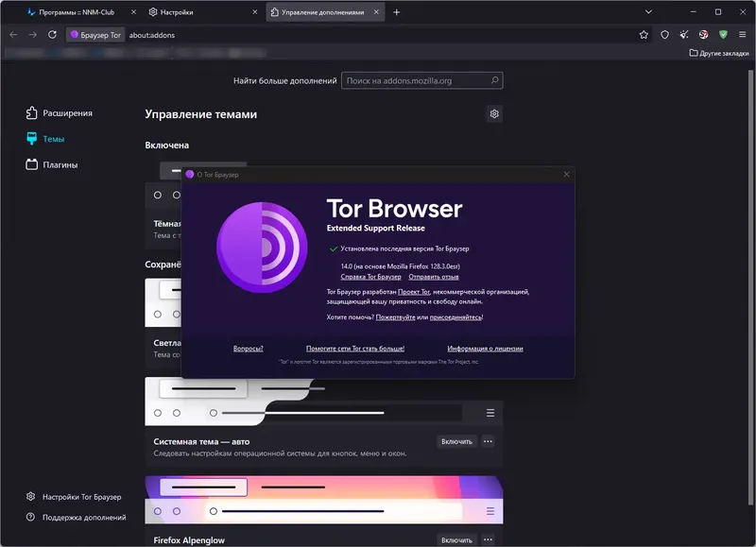Viewport: 756px width, 547px height.
Task: Open the Темы section
Action: click(44, 139)
